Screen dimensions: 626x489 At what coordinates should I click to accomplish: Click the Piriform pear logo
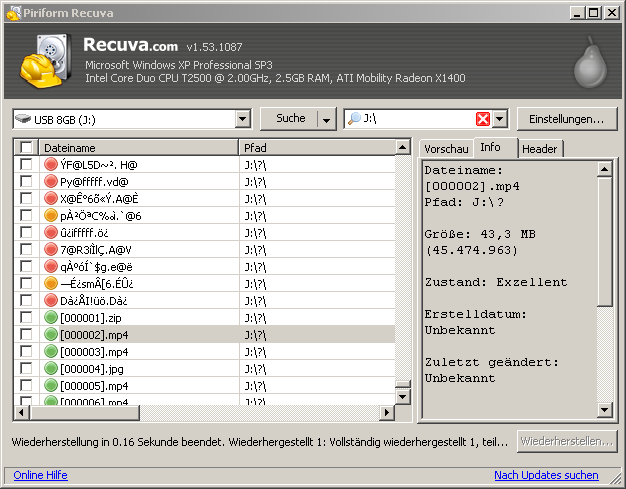click(590, 63)
